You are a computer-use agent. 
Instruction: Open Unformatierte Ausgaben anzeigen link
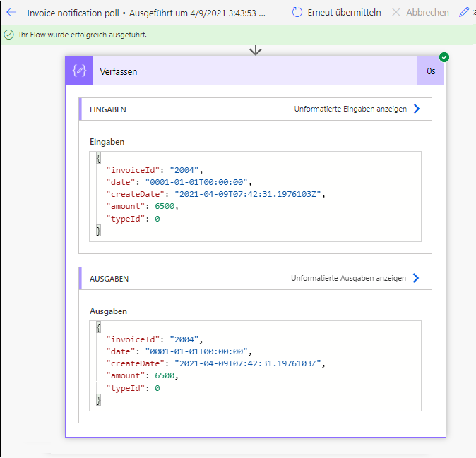click(x=348, y=278)
